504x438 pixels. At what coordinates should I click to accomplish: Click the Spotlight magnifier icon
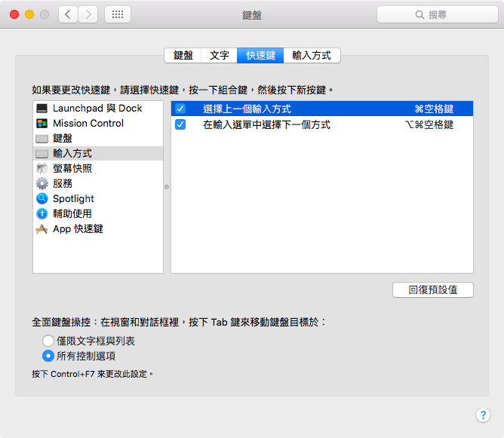[41, 198]
